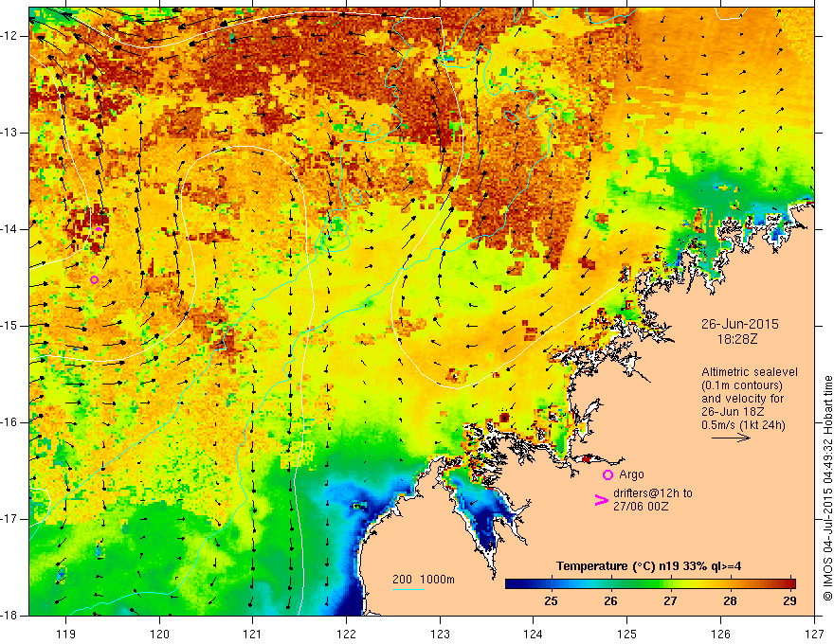Click the magenta drifter marker near 14S

coord(99,229)
